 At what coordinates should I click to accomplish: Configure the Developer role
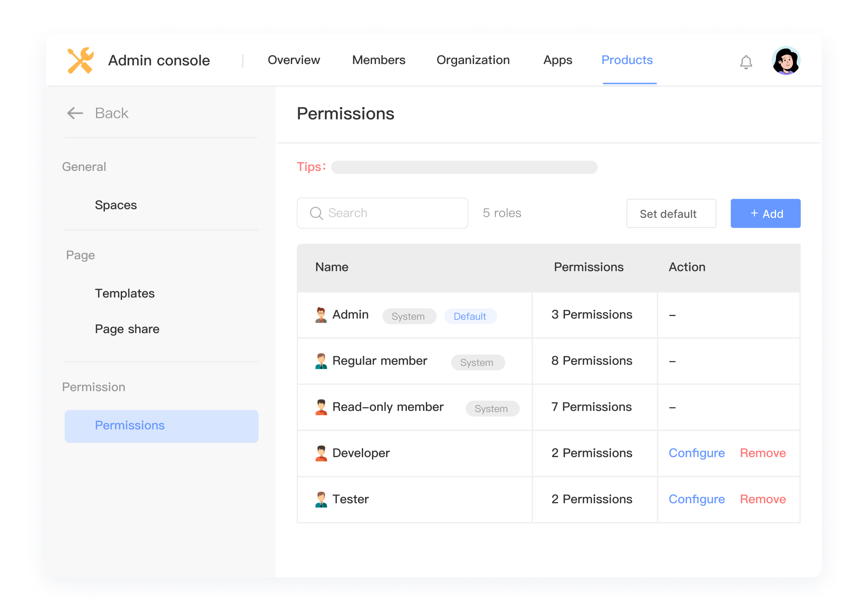pyautogui.click(x=696, y=453)
